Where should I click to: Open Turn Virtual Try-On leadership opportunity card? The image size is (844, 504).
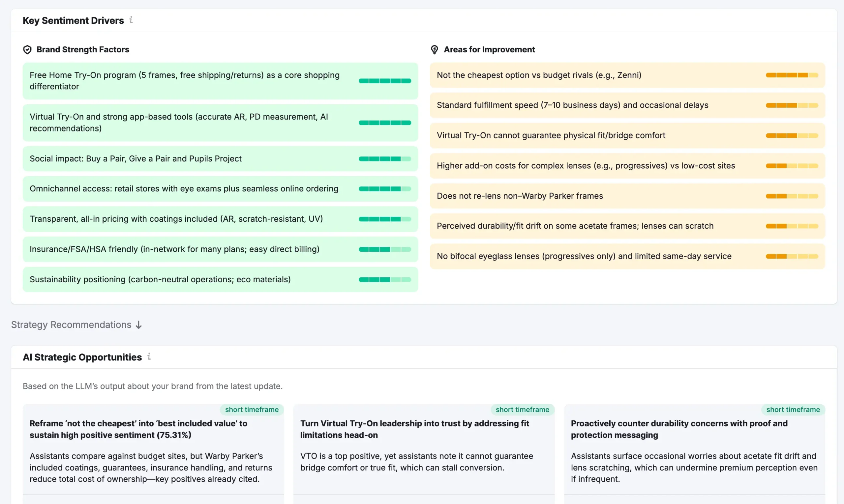(x=414, y=429)
